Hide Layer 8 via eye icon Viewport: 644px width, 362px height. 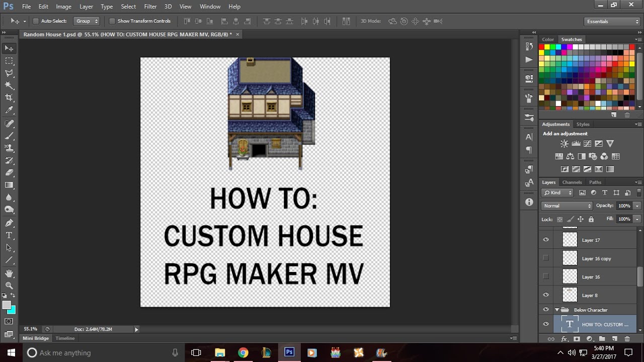tap(546, 295)
